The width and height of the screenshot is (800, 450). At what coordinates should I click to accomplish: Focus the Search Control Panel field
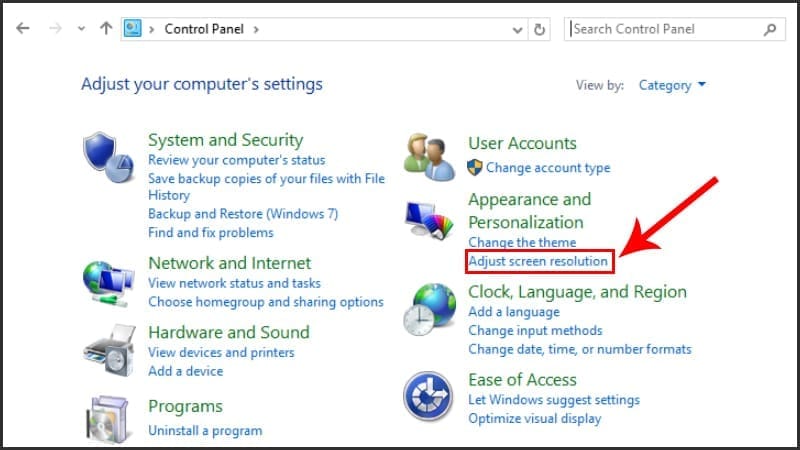click(x=674, y=29)
